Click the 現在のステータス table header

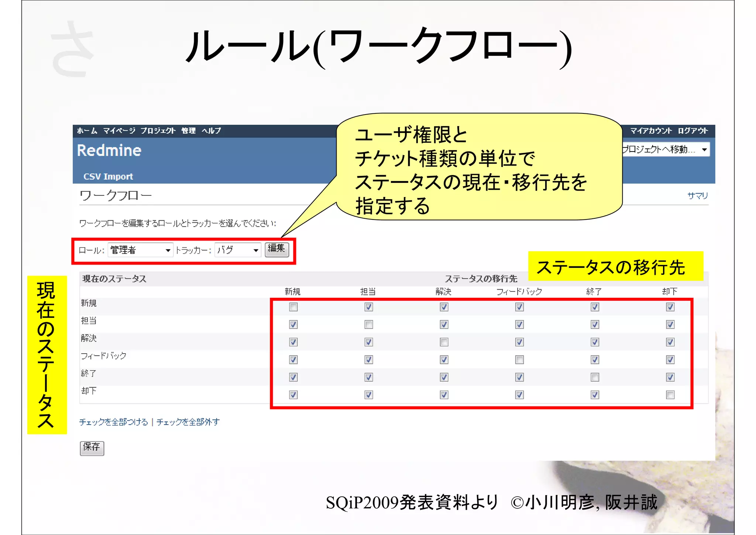114,279
